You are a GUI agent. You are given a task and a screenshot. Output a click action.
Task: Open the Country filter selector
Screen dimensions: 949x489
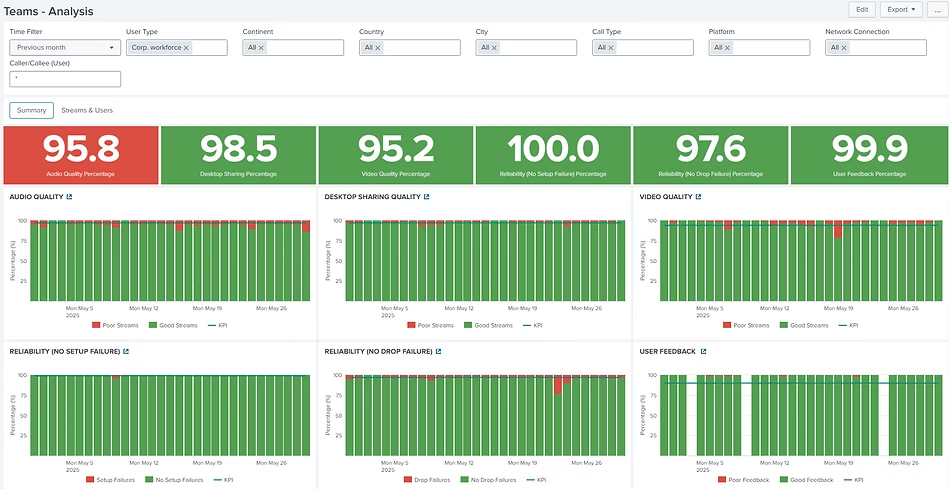(x=410, y=48)
